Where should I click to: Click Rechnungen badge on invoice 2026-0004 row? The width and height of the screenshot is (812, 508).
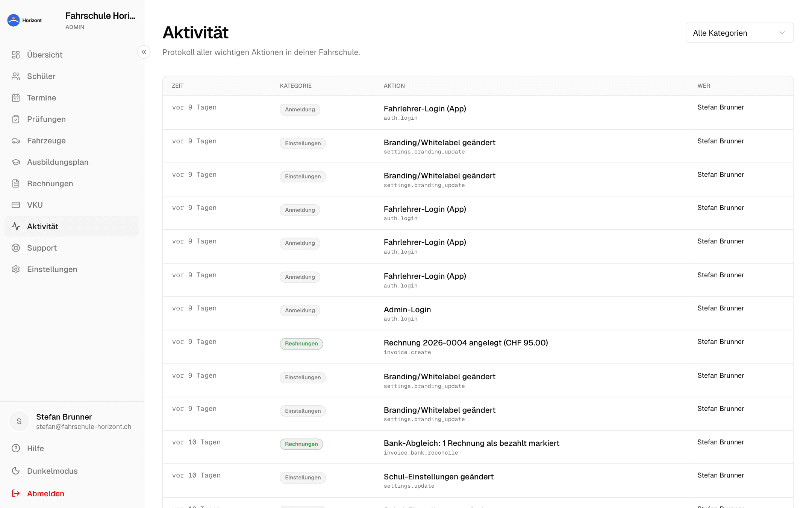pyautogui.click(x=301, y=344)
